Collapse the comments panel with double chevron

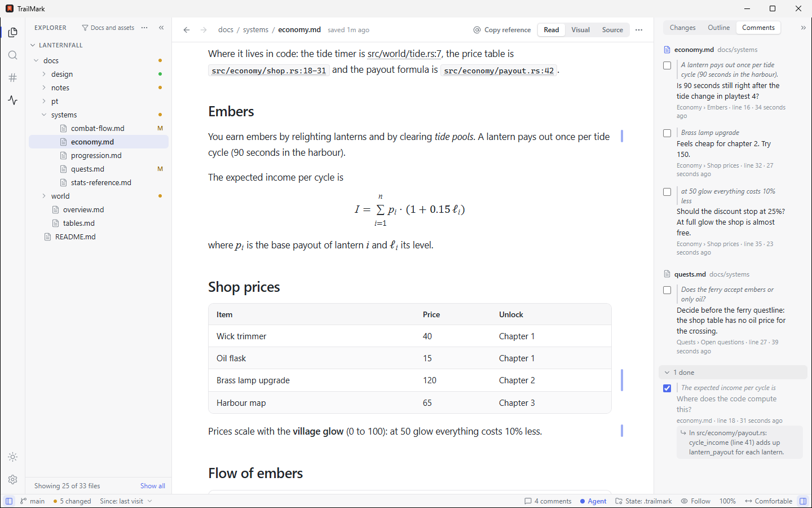[x=804, y=28]
